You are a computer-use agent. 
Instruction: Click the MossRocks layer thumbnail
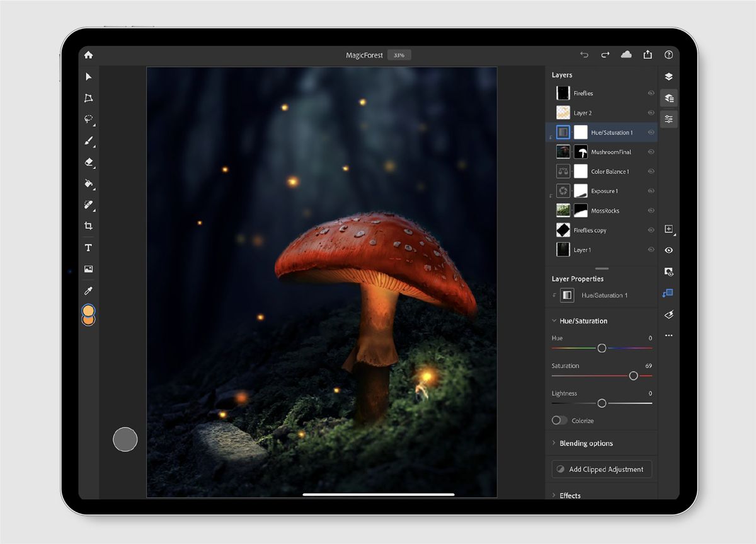(563, 210)
